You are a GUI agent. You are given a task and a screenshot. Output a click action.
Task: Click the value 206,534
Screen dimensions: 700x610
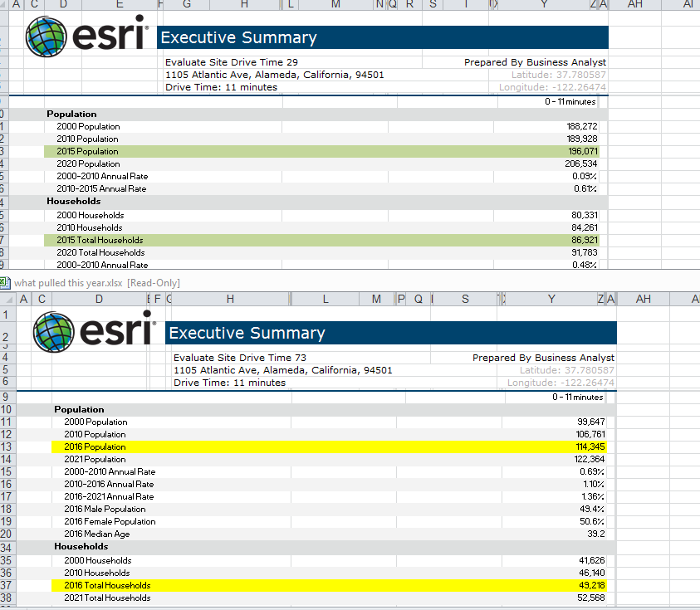(x=580, y=163)
